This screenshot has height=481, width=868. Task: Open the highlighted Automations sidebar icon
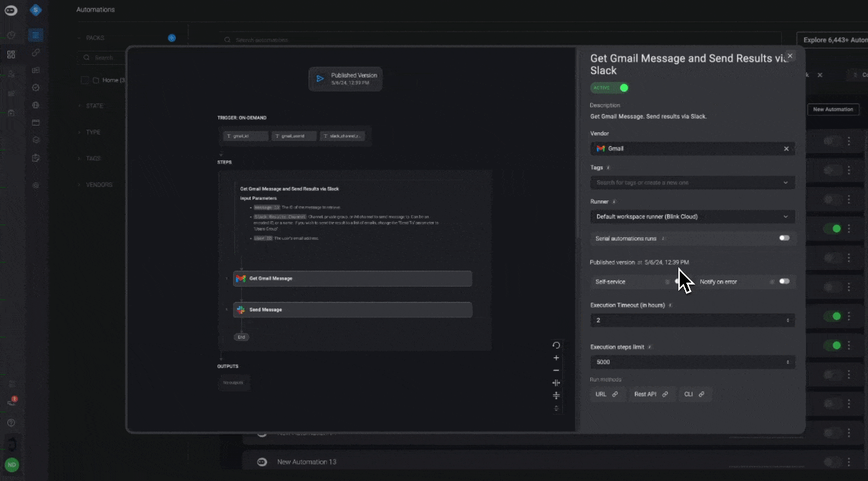(36, 34)
